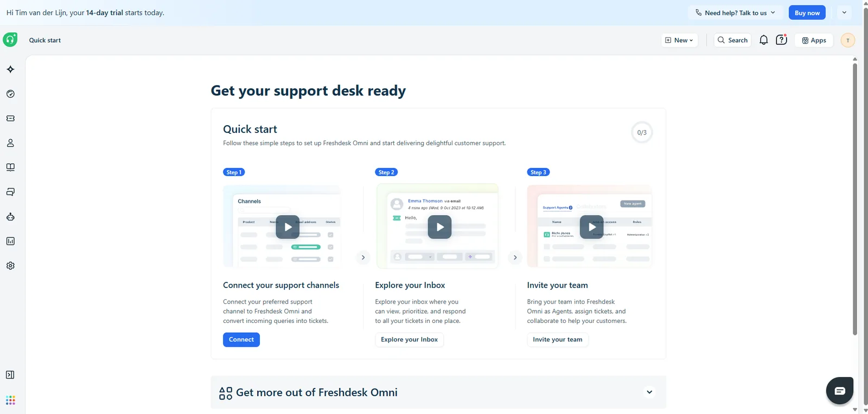Screen dimensions: 868x414
Task: Open the Search box
Action: click(732, 40)
